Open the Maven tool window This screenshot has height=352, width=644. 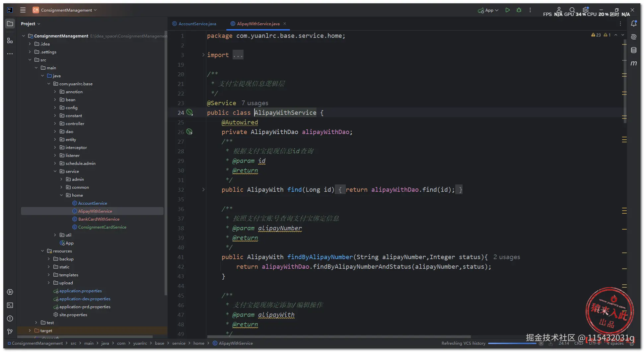click(634, 63)
